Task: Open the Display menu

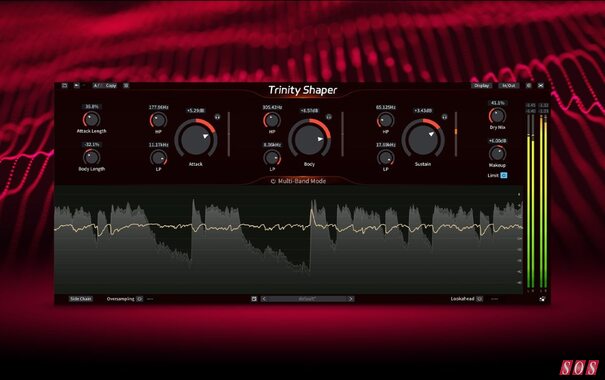Action: tap(481, 86)
